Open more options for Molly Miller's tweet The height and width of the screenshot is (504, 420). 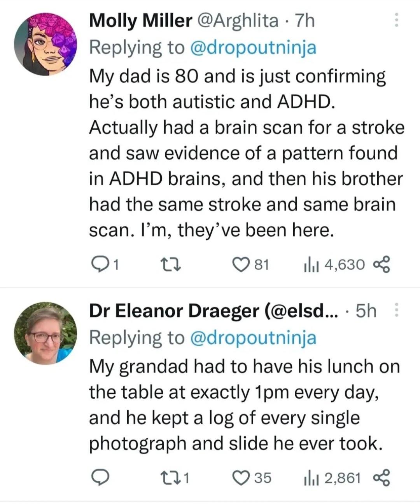pos(396,19)
